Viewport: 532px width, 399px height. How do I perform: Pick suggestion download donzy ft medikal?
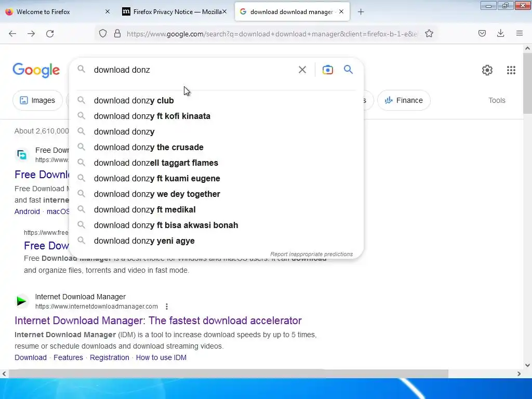pyautogui.click(x=216, y=210)
